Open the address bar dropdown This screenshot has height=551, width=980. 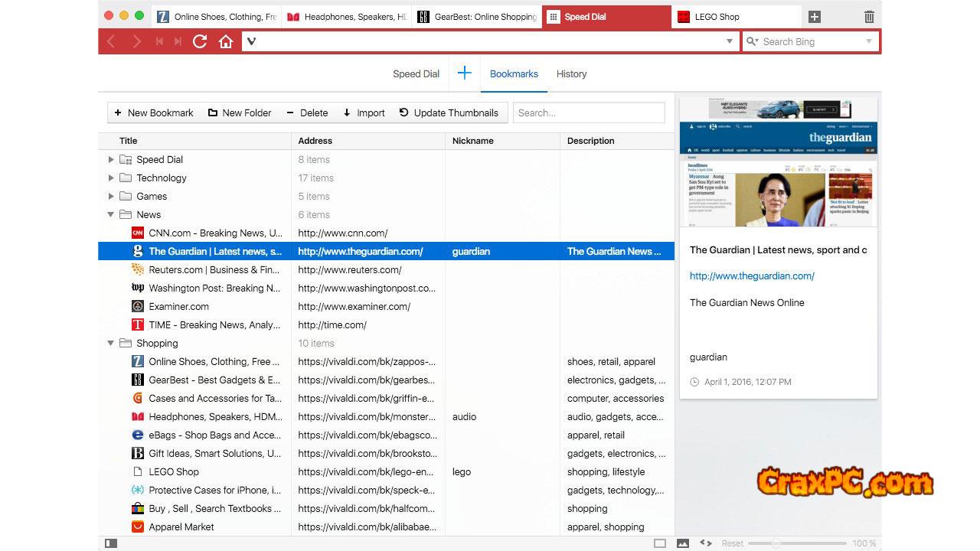[x=730, y=41]
